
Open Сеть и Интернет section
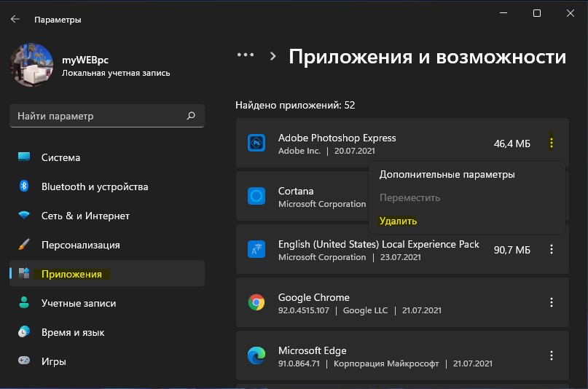[x=107, y=216]
